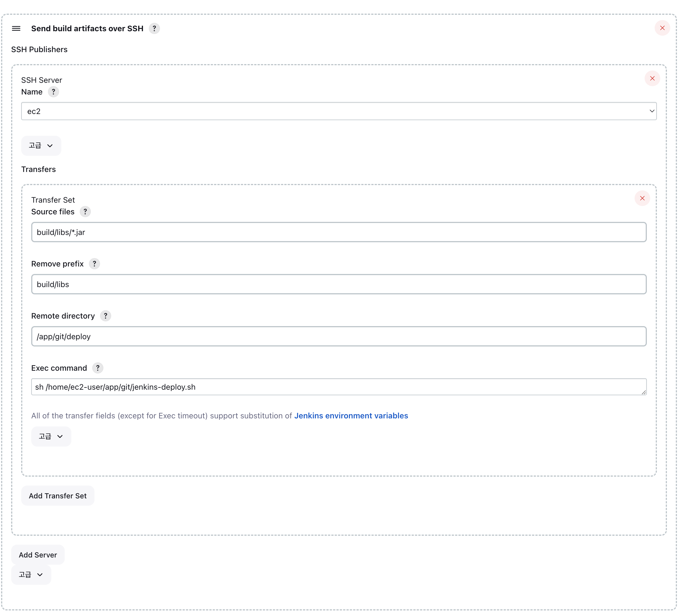This screenshot has height=616, width=680.
Task: Click the Exec command text area
Action: coord(338,387)
